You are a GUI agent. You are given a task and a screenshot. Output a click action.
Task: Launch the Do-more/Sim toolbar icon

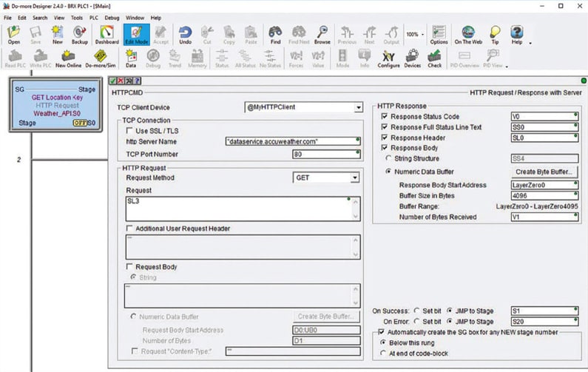pyautogui.click(x=100, y=59)
